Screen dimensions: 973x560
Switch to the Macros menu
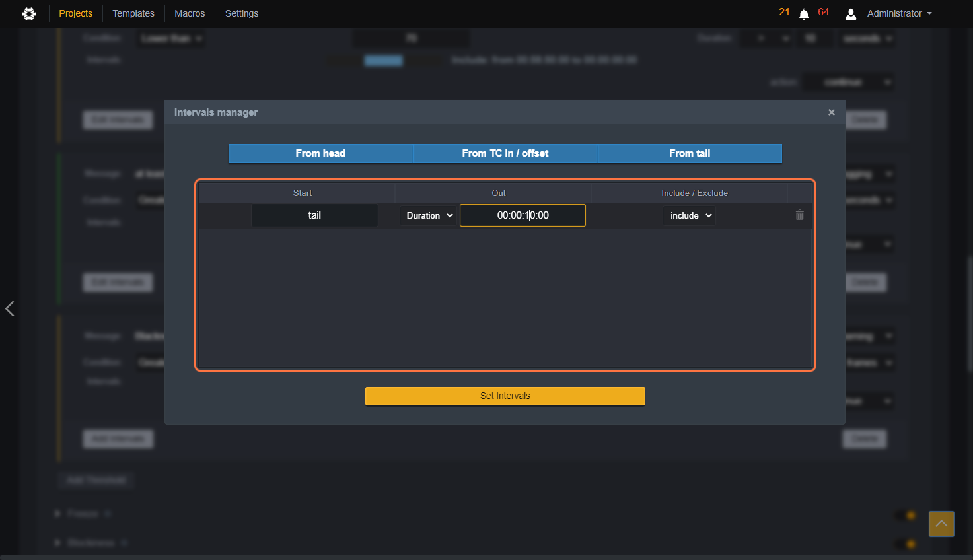pyautogui.click(x=190, y=13)
